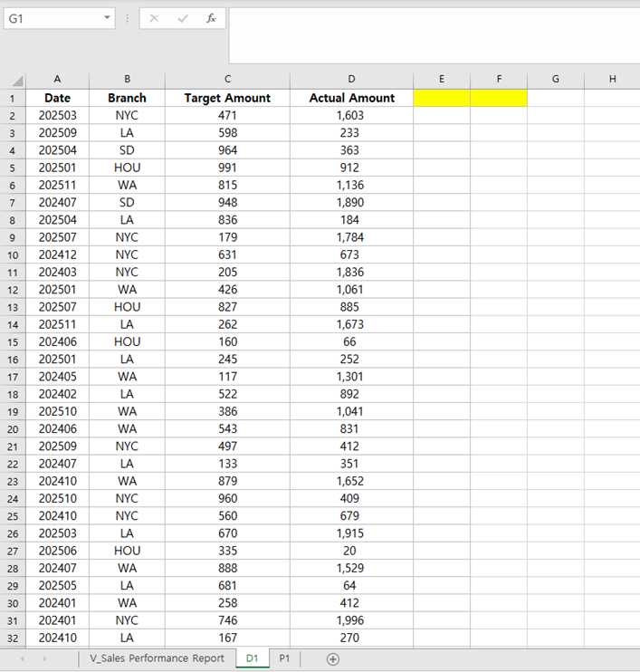Viewport: 640px width, 672px height.
Task: Click the Actual Amount header cell
Action: [x=351, y=98]
